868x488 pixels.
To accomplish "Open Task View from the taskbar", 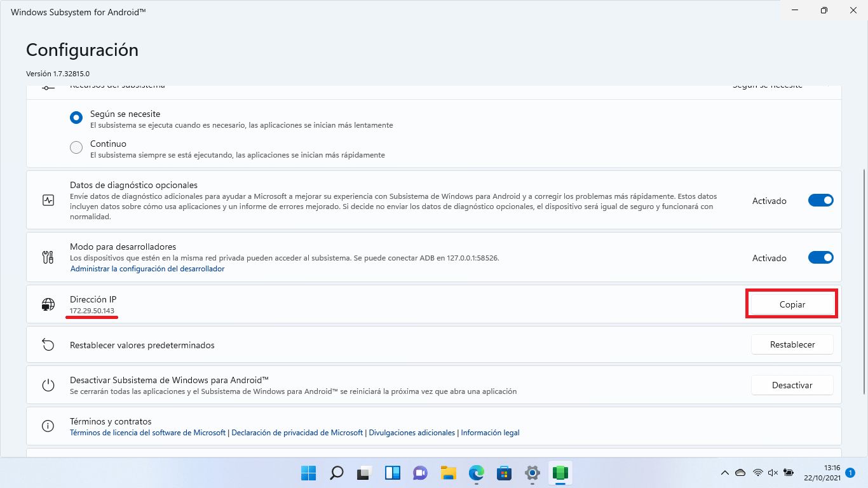I will click(364, 473).
